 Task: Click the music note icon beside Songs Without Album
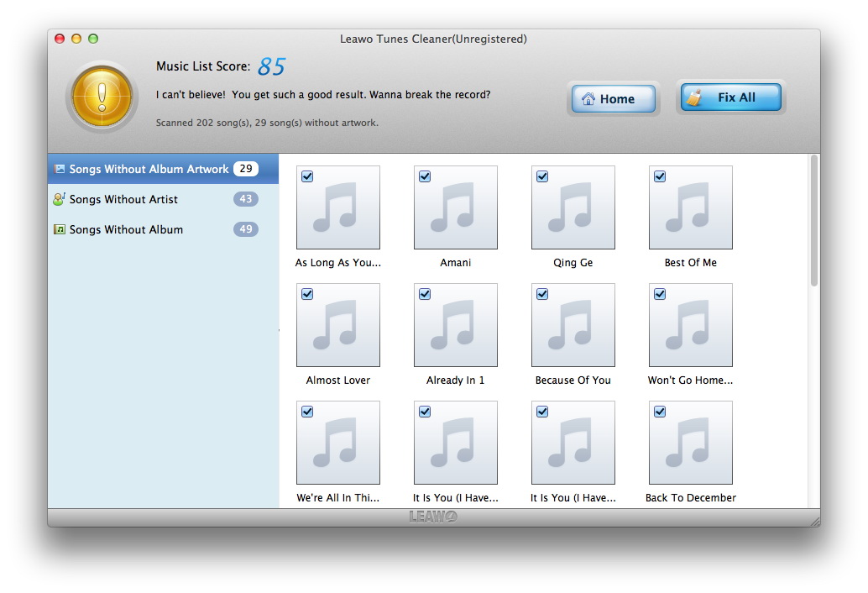coord(59,229)
